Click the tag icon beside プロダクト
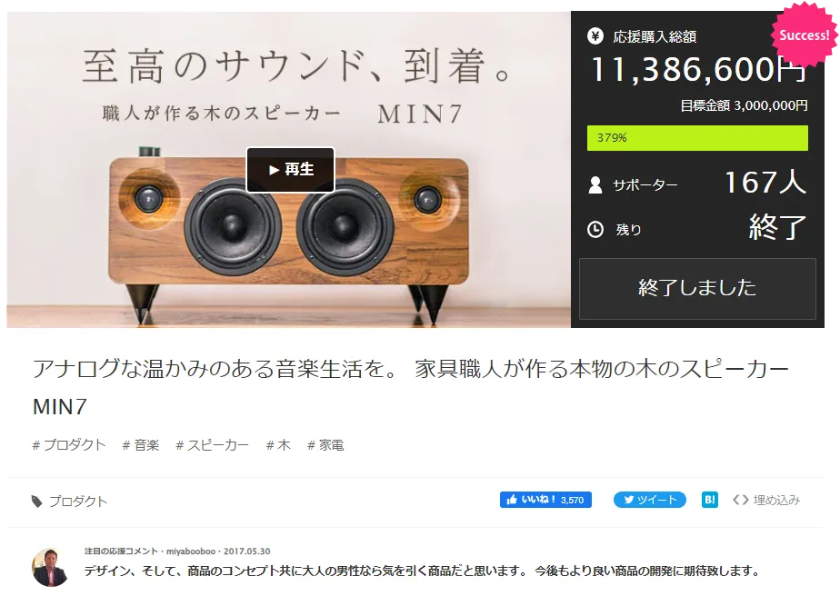This screenshot has width=840, height=616. (x=37, y=502)
